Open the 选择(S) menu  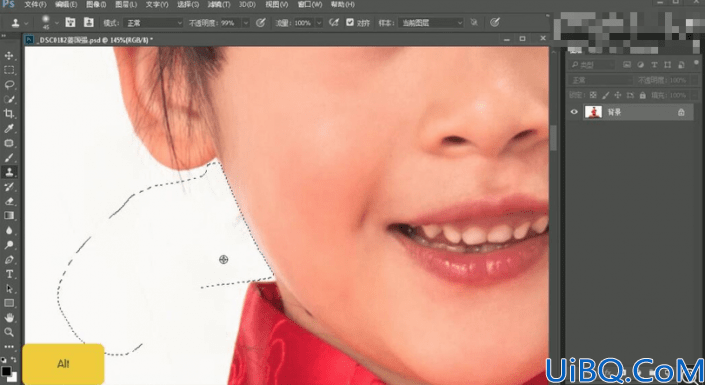(x=188, y=4)
